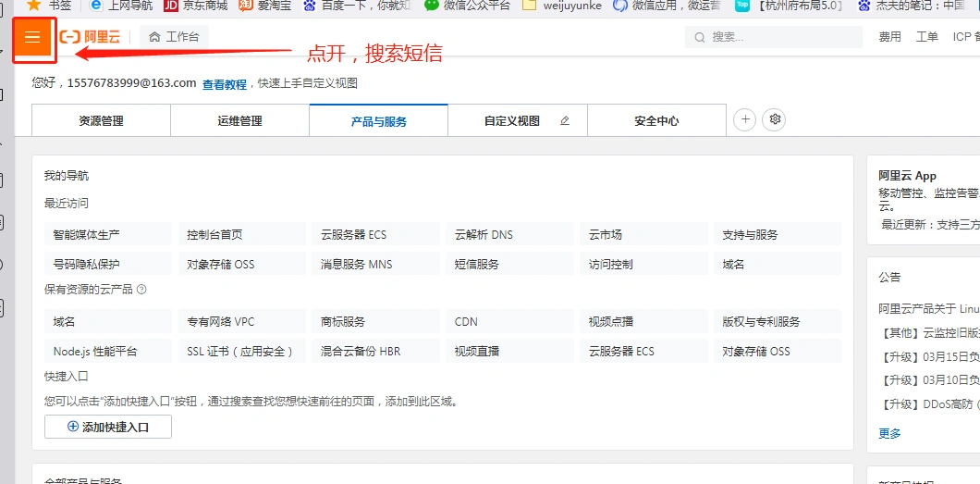The image size is (980, 484).
Task: Open 百度一下 bookmark
Action: [358, 6]
